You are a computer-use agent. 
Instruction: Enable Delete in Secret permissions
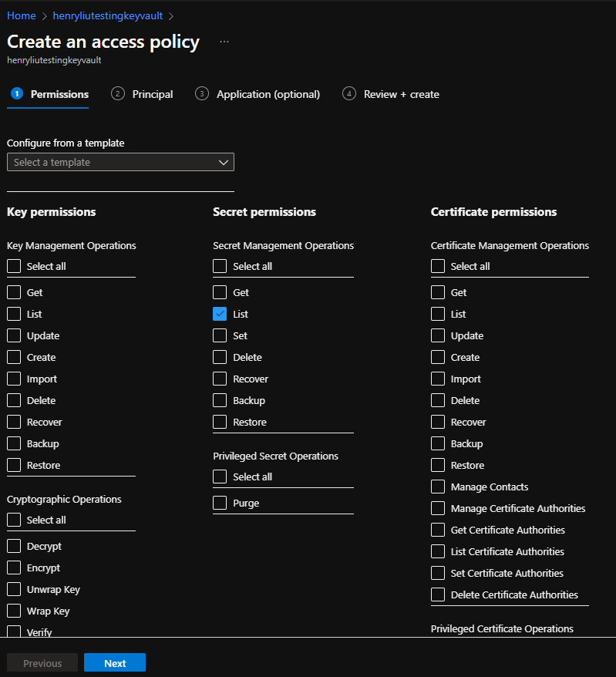point(220,357)
